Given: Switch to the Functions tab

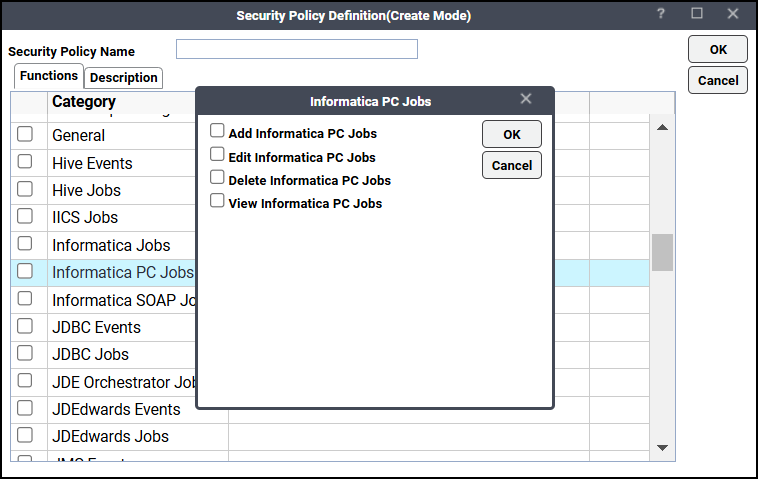Looking at the screenshot, I should click(49, 76).
